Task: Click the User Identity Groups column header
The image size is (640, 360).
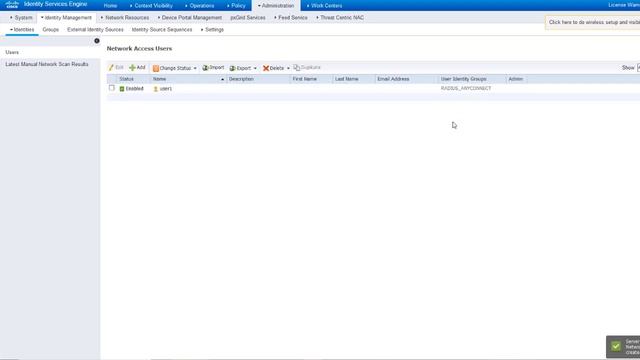Action: tap(463, 79)
